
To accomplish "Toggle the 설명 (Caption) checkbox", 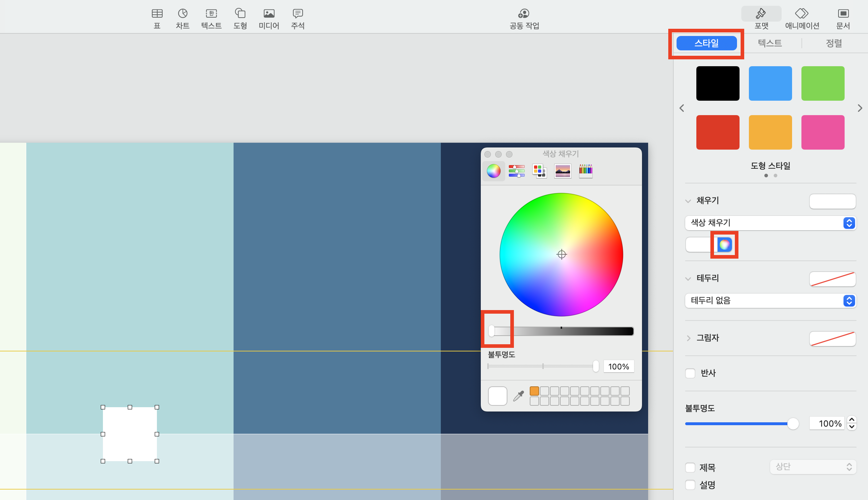I will [x=690, y=485].
